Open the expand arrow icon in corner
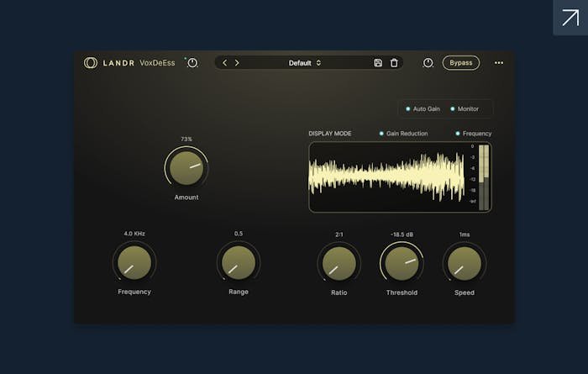Viewport: 588px width, 374px height. tap(570, 18)
